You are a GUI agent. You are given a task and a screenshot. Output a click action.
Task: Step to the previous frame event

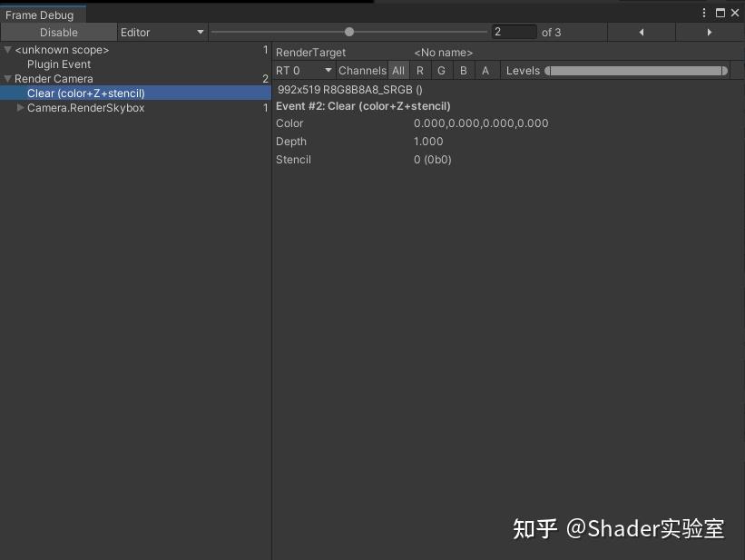click(640, 32)
